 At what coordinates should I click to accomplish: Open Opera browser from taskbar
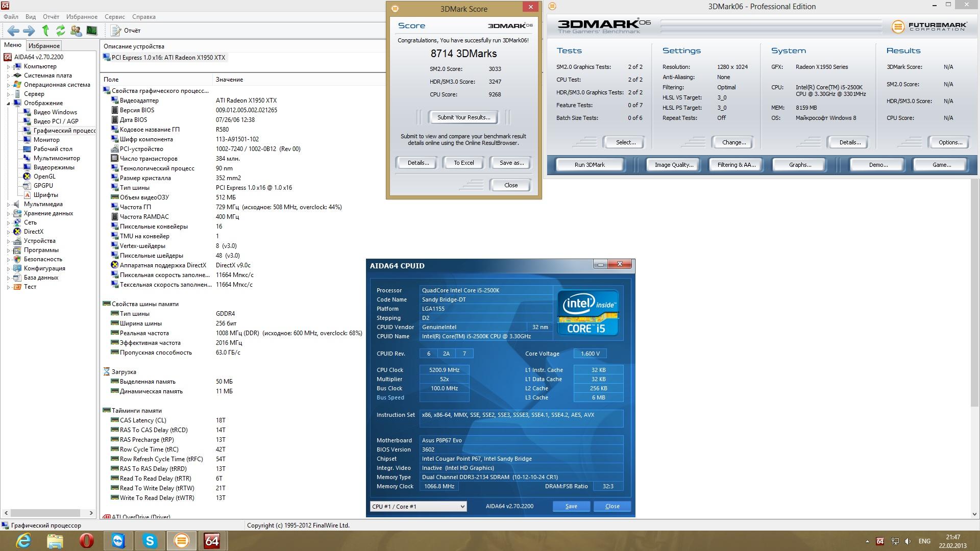click(87, 541)
